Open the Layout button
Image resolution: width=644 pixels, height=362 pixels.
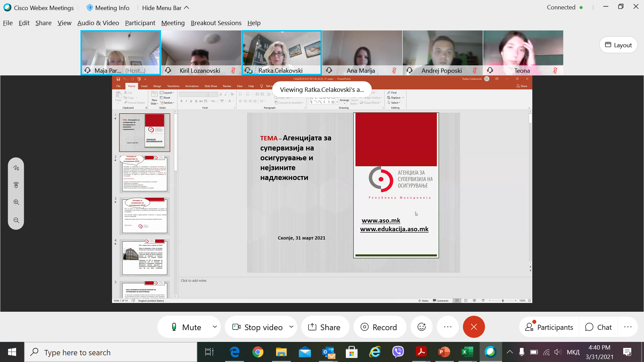click(618, 45)
